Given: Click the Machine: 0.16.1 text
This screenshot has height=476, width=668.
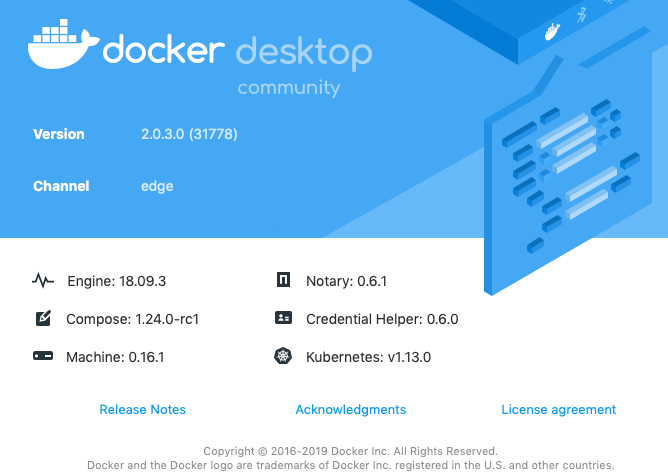Looking at the screenshot, I should pyautogui.click(x=115, y=357).
